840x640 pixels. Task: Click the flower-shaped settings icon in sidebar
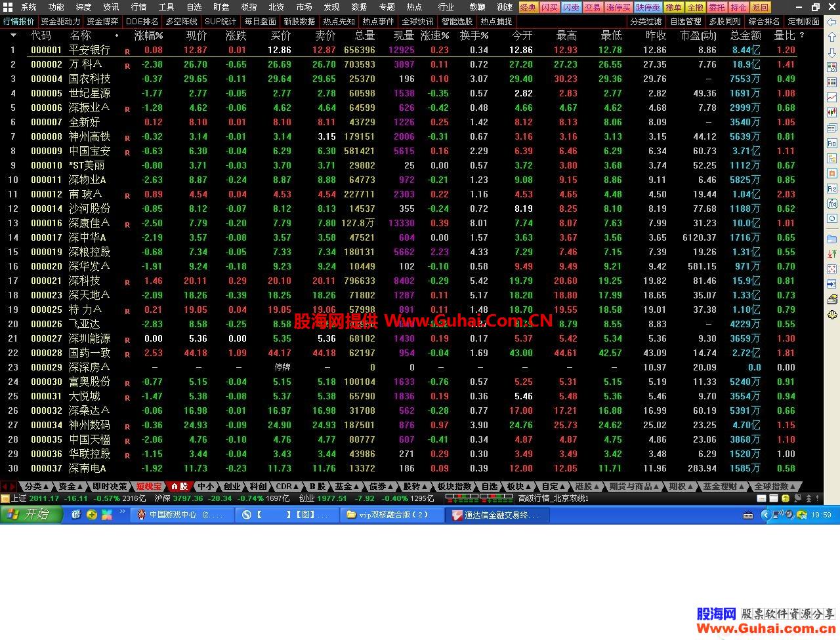click(x=831, y=315)
